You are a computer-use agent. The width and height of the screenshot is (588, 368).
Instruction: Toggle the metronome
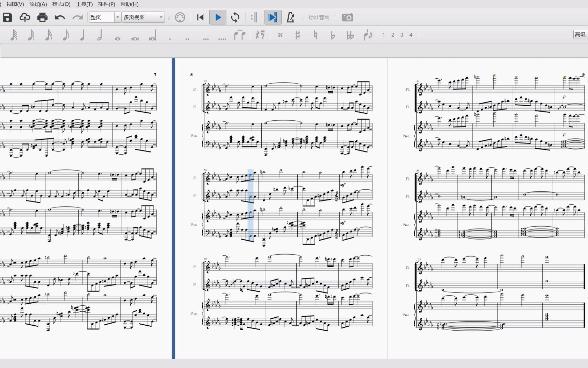[290, 17]
